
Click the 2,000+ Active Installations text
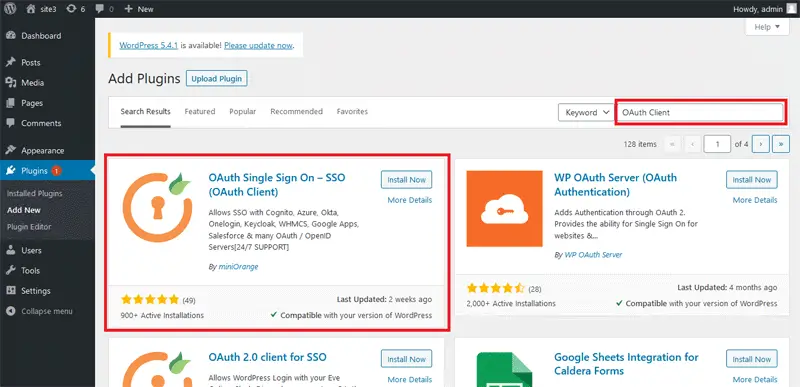pos(511,303)
